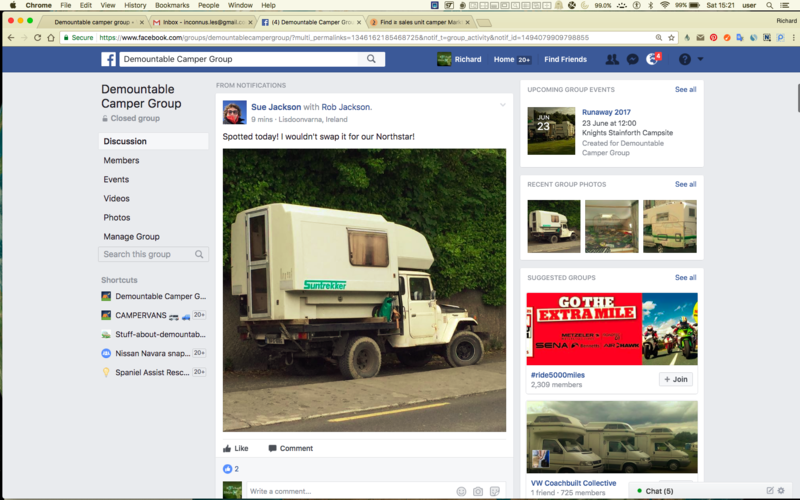
Task: Open first recent group photo thumbnail
Action: [554, 226]
